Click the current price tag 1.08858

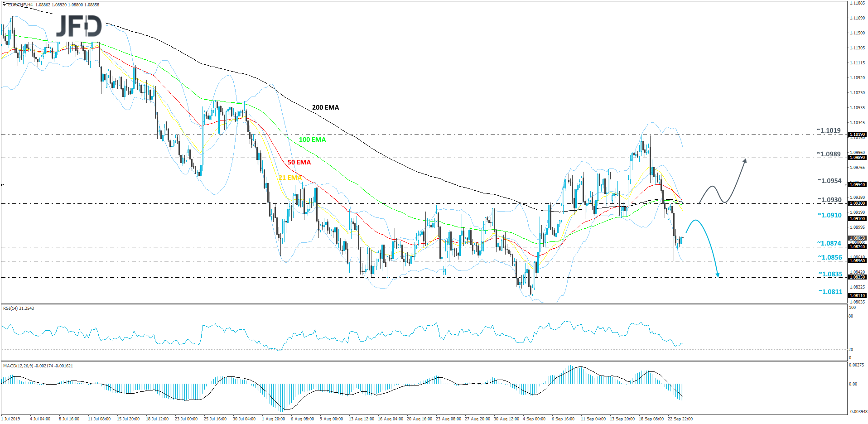point(857,238)
